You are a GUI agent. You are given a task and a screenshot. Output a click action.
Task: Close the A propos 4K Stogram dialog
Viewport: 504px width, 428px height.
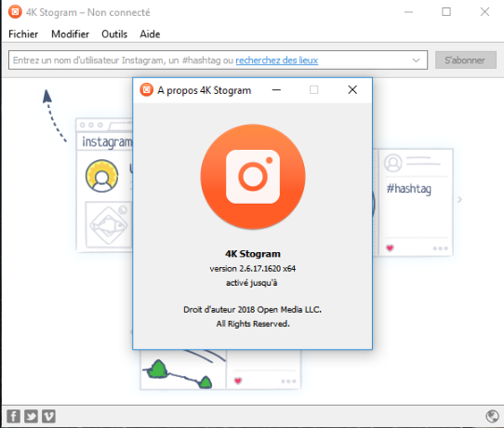coord(352,89)
